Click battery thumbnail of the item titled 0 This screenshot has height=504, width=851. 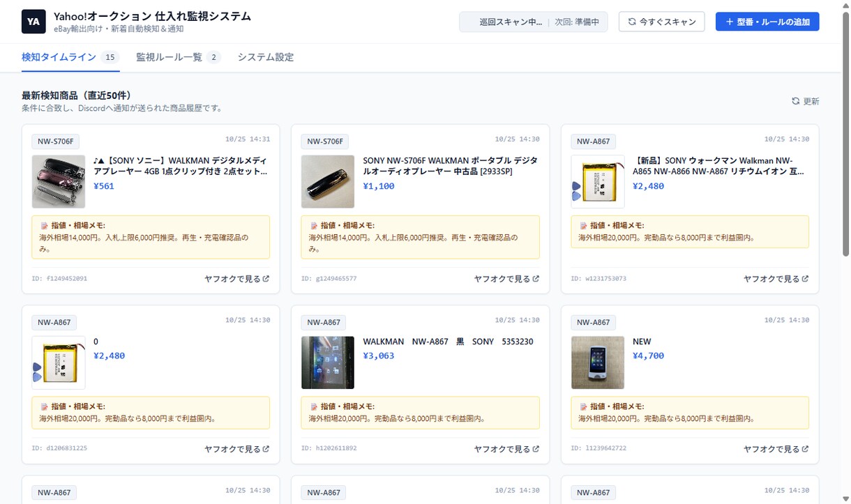tap(59, 362)
